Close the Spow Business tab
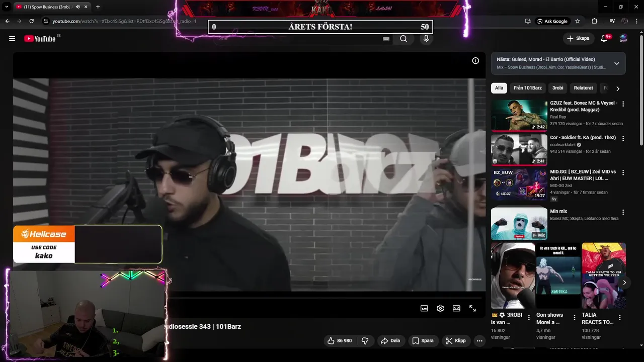The height and width of the screenshot is (362, 644). click(x=87, y=7)
